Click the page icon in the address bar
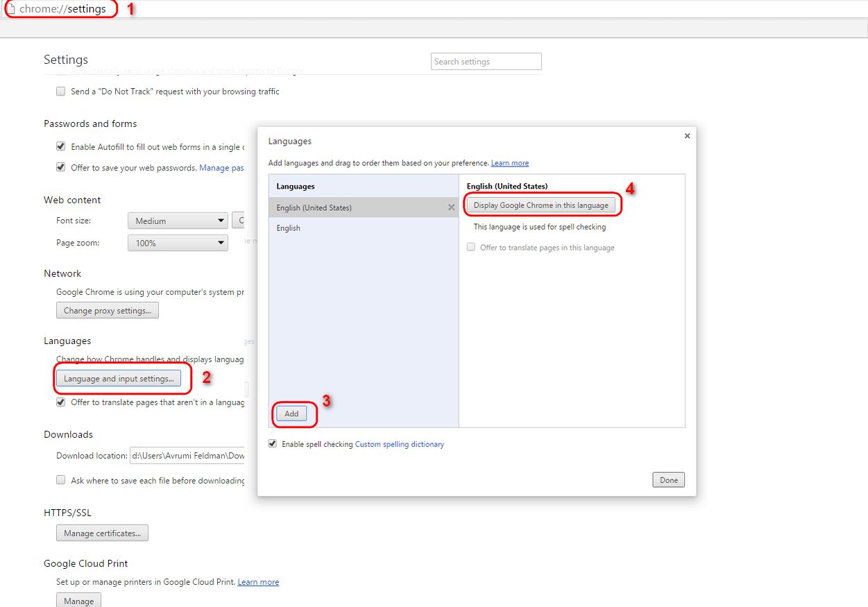This screenshot has width=868, height=607. (x=10, y=9)
